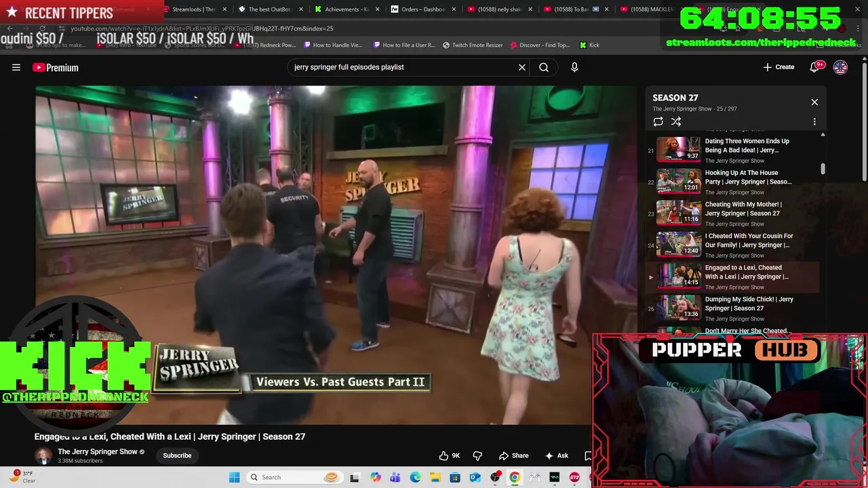868x488 pixels.
Task: Open File Explorer from the taskbar
Action: coord(435,477)
